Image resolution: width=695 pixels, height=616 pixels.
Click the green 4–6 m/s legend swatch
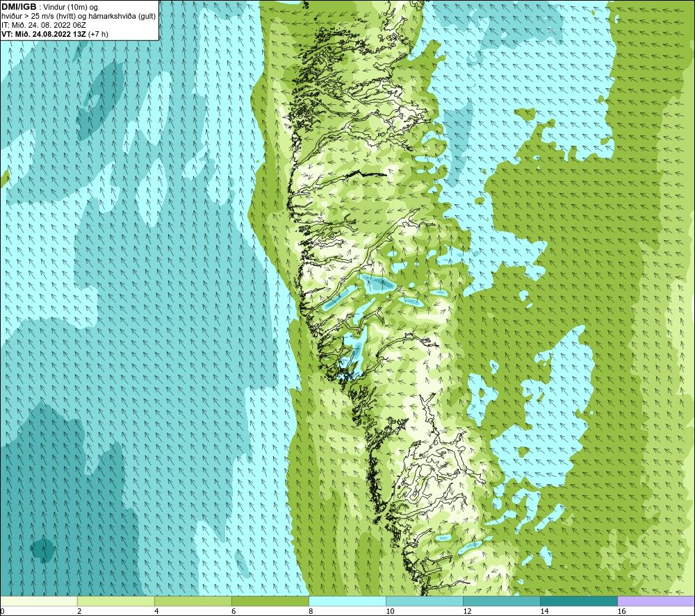pos(193,601)
